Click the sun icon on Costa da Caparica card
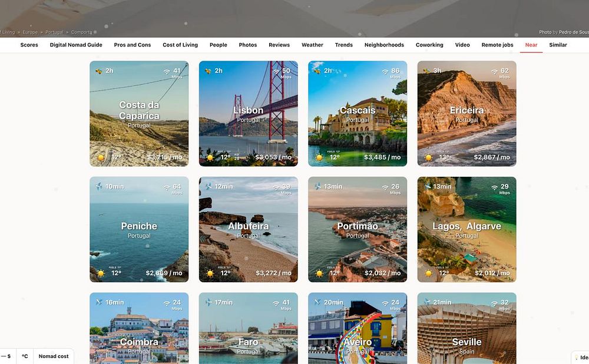 coord(101,158)
